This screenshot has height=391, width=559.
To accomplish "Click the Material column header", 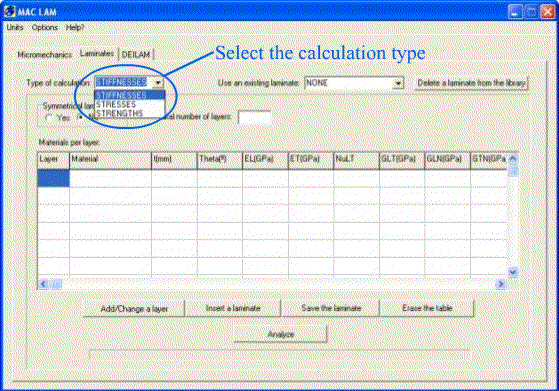I will tap(111, 160).
